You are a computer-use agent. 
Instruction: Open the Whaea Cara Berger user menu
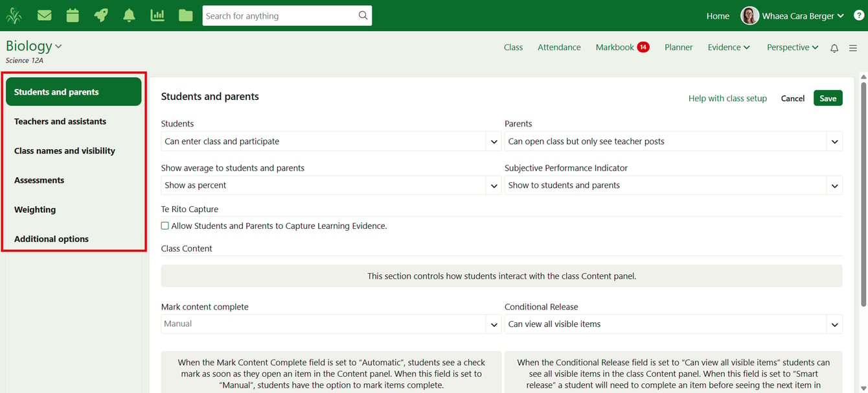coord(803,16)
